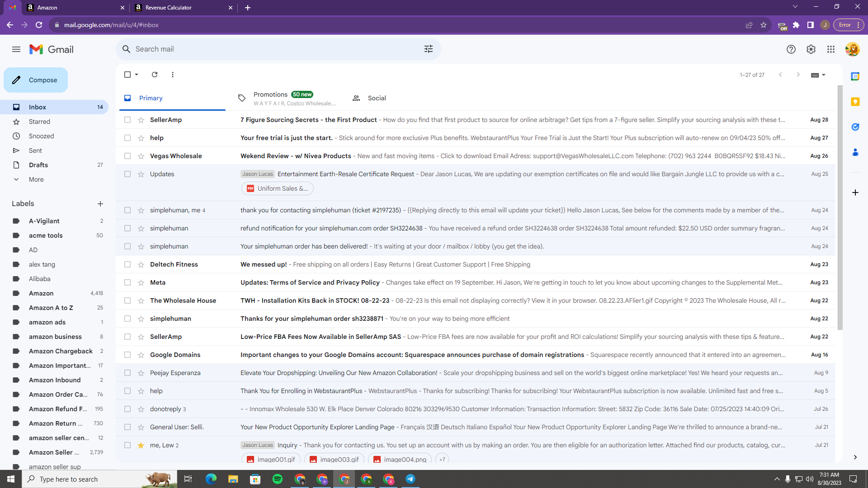
Task: Bookmark this page with the star icon
Action: tap(764, 25)
